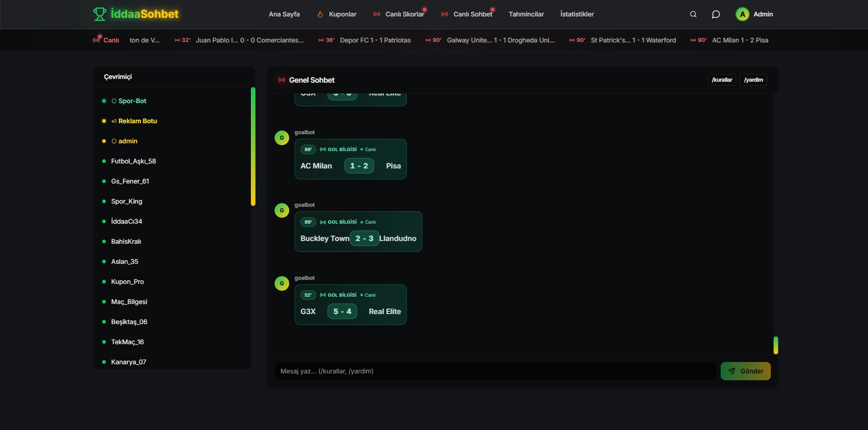
Task: Click the live broadcast icon beside Genel Sohbet
Action: 282,80
